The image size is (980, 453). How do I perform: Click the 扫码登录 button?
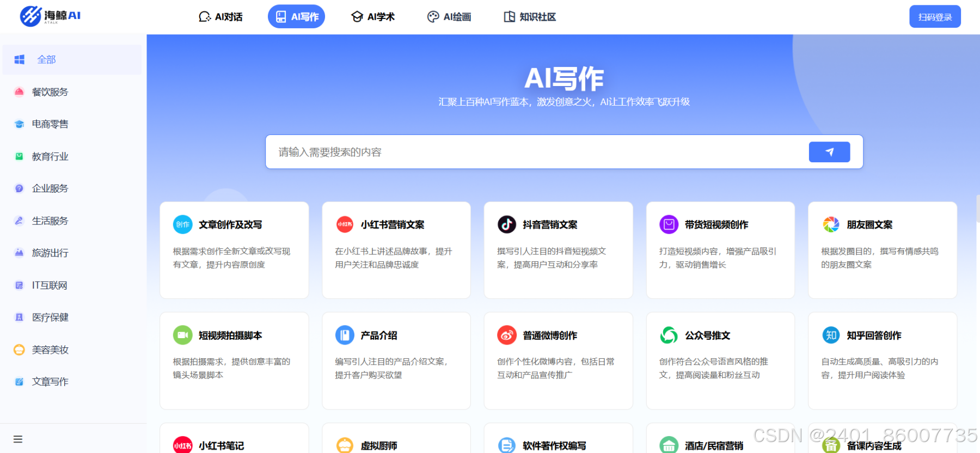click(x=935, y=17)
